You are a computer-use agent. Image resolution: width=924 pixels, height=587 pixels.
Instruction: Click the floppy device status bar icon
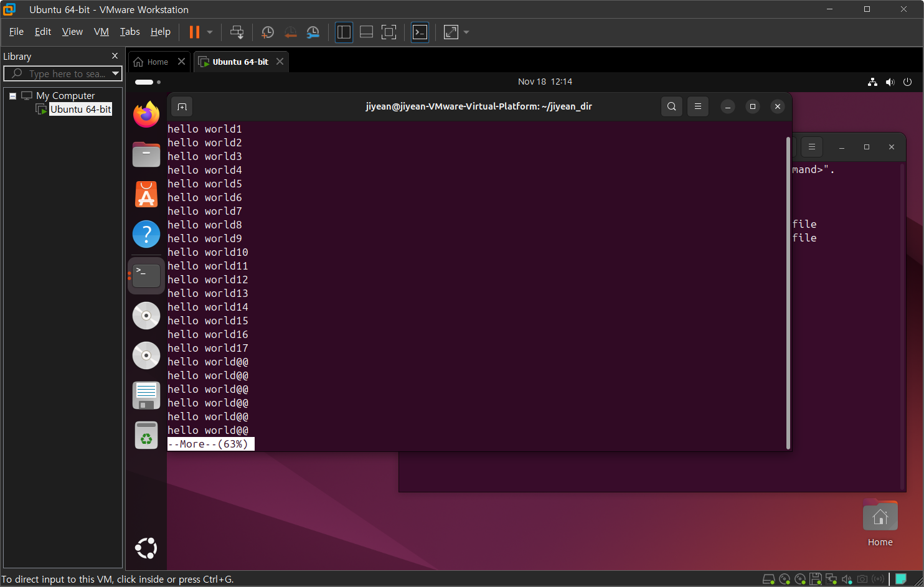coord(816,580)
